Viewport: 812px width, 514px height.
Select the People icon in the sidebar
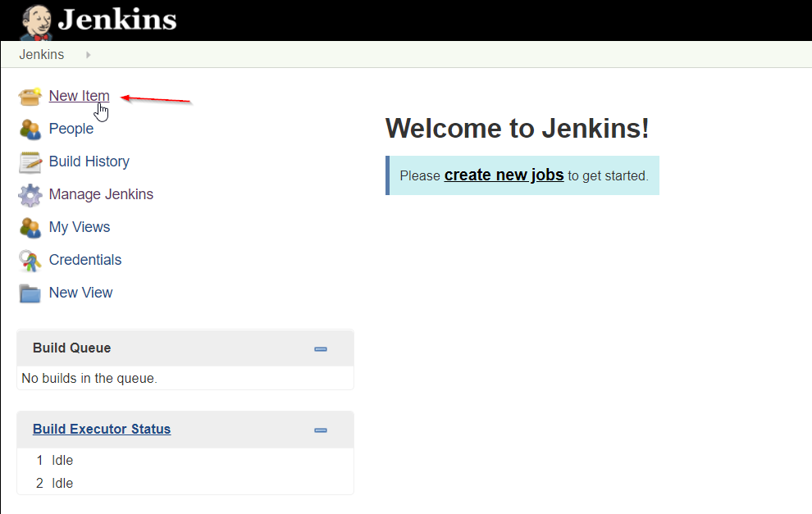coord(30,129)
